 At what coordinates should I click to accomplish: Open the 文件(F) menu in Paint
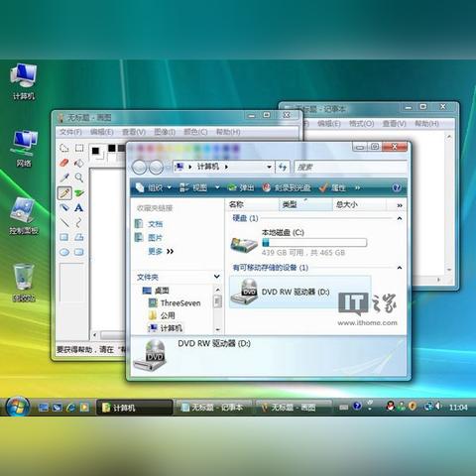click(70, 132)
